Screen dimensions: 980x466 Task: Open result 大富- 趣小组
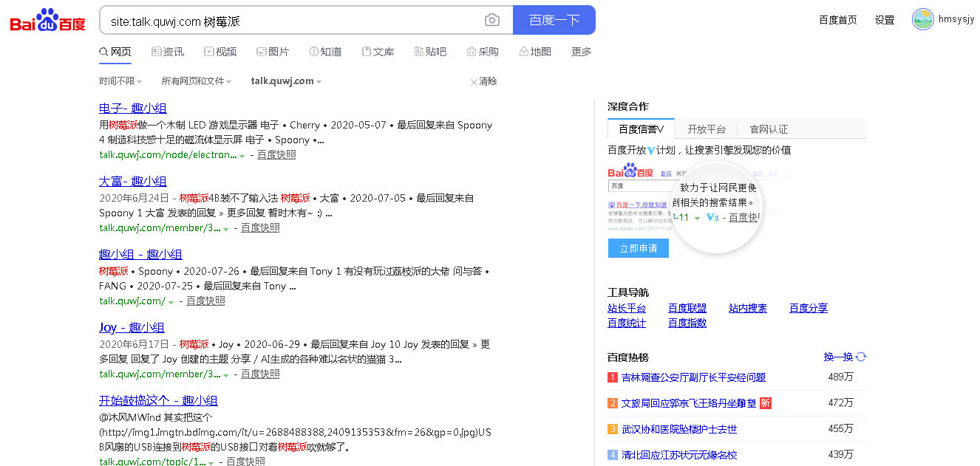coord(133,181)
